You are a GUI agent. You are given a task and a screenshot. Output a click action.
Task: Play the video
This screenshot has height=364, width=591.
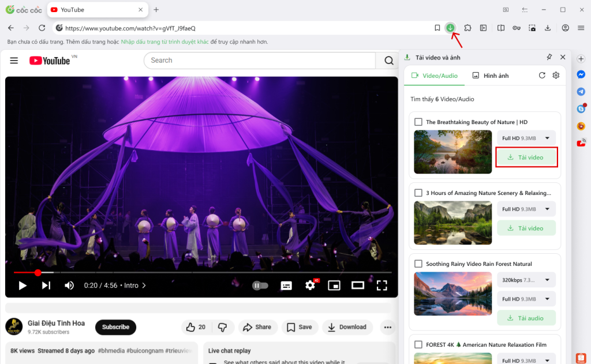coord(23,286)
